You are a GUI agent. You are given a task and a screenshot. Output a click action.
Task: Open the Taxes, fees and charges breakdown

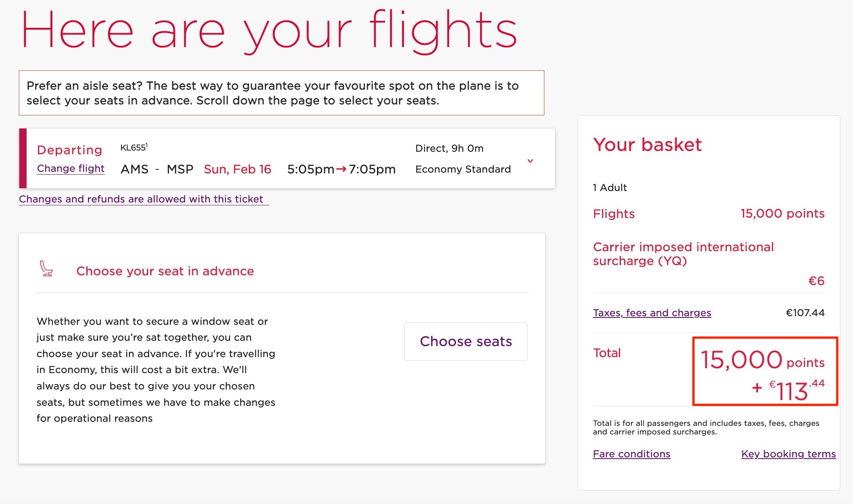pyautogui.click(x=652, y=313)
